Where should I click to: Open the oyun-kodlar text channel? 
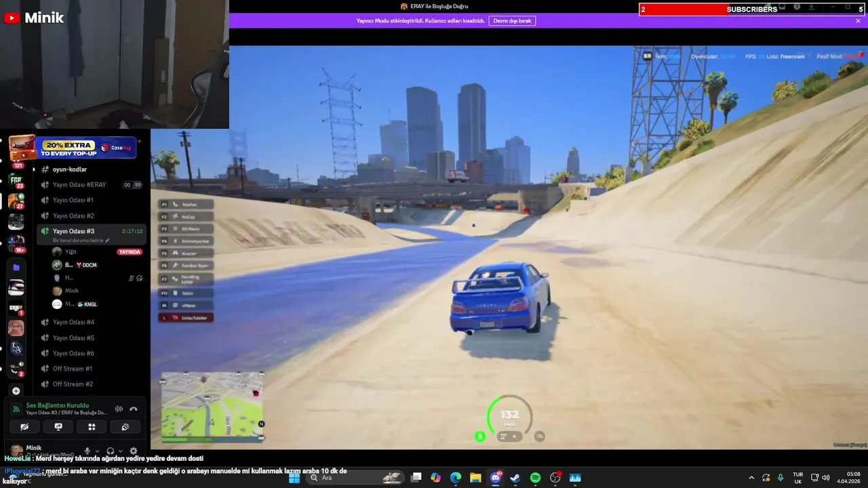click(x=91, y=169)
